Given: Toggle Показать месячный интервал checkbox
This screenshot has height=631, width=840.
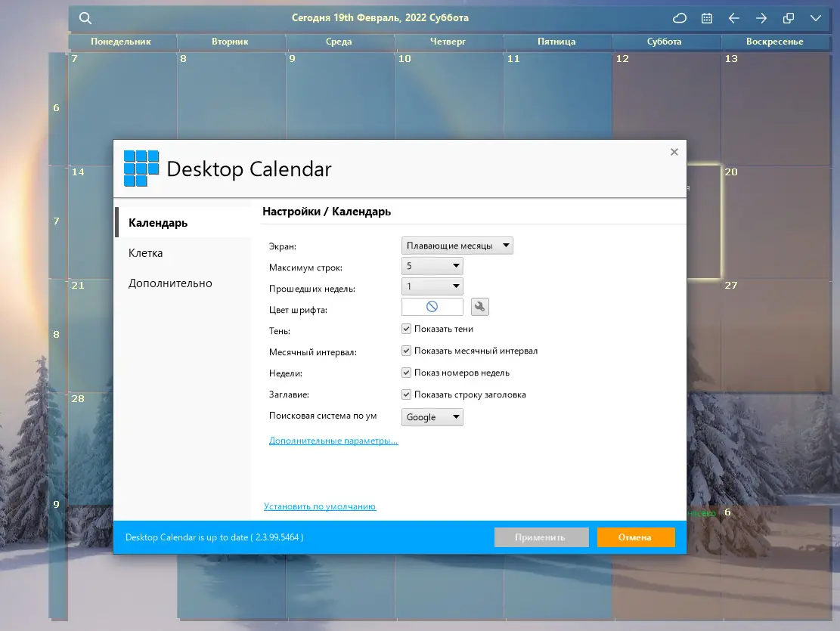Looking at the screenshot, I should (x=406, y=351).
